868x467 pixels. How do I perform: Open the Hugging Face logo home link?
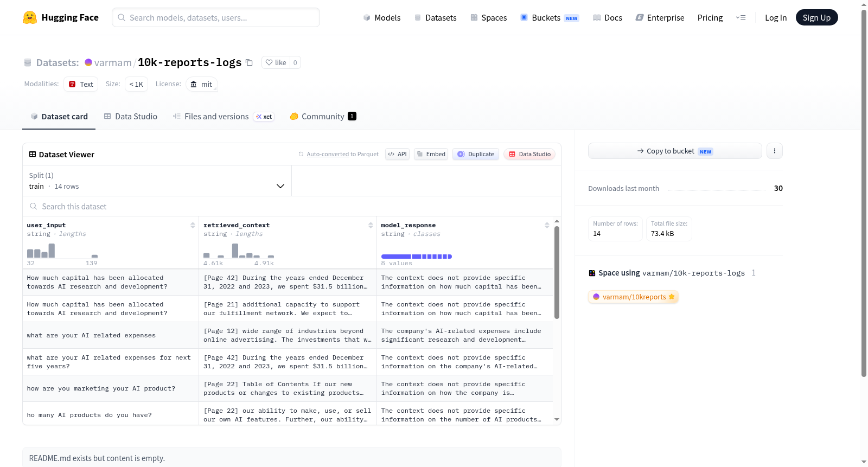point(61,17)
